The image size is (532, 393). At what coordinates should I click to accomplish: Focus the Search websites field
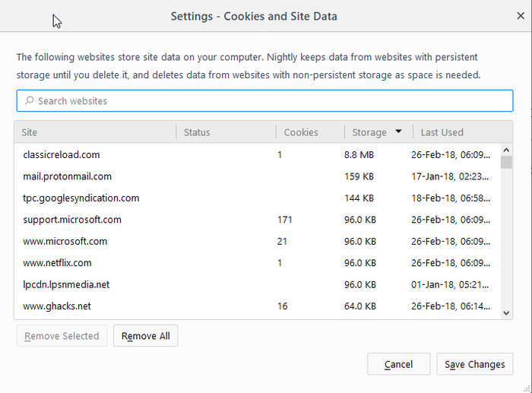coord(266,101)
